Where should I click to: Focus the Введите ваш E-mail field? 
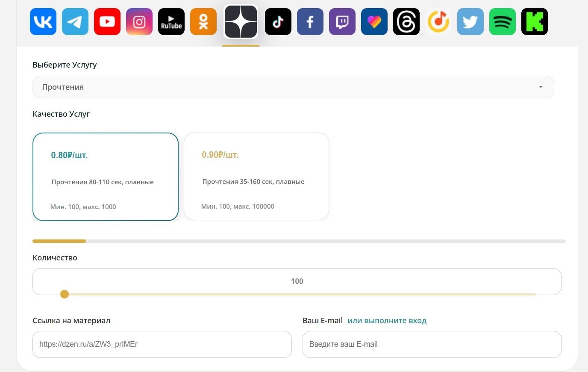coord(432,344)
